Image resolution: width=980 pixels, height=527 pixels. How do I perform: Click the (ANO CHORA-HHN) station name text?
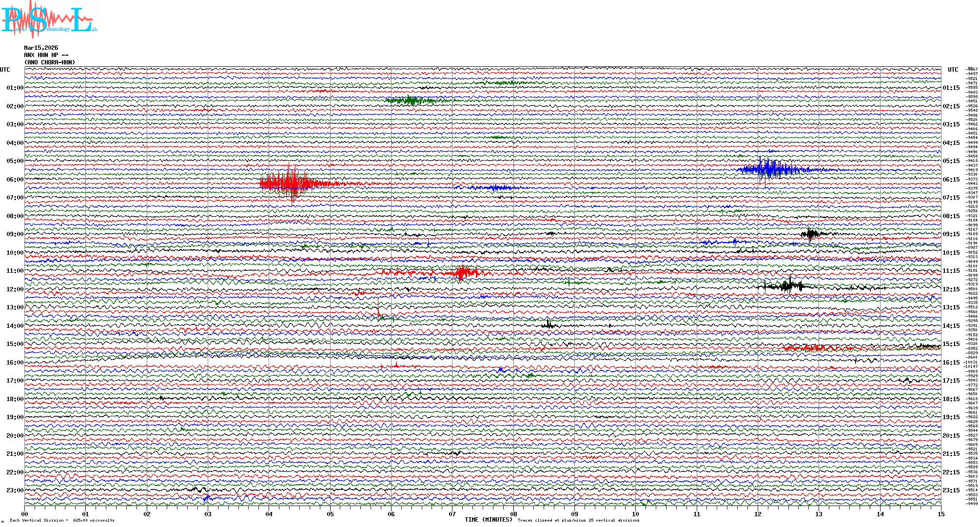[x=50, y=62]
